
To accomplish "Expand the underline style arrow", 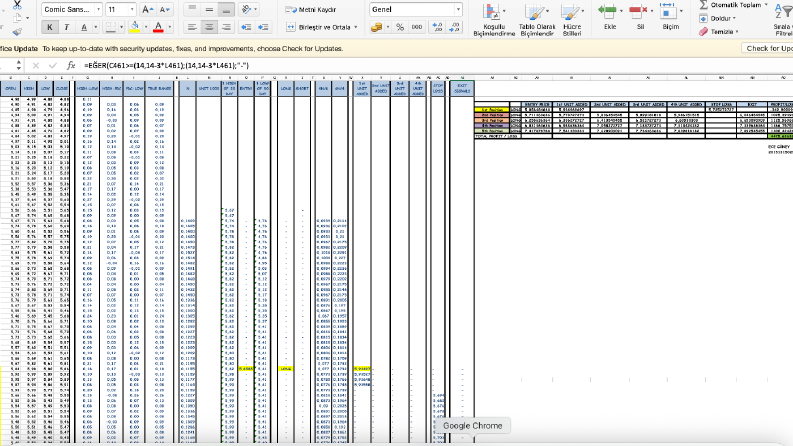I will (x=96, y=27).
